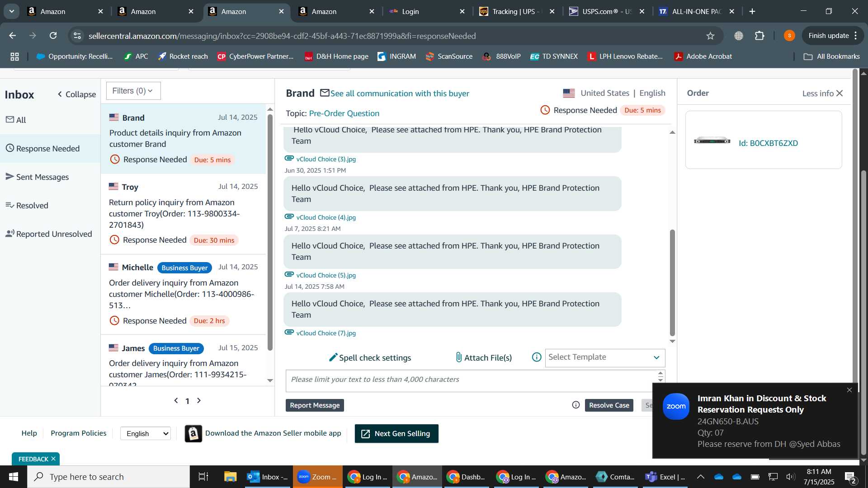Go back to previous page

coord(13,36)
